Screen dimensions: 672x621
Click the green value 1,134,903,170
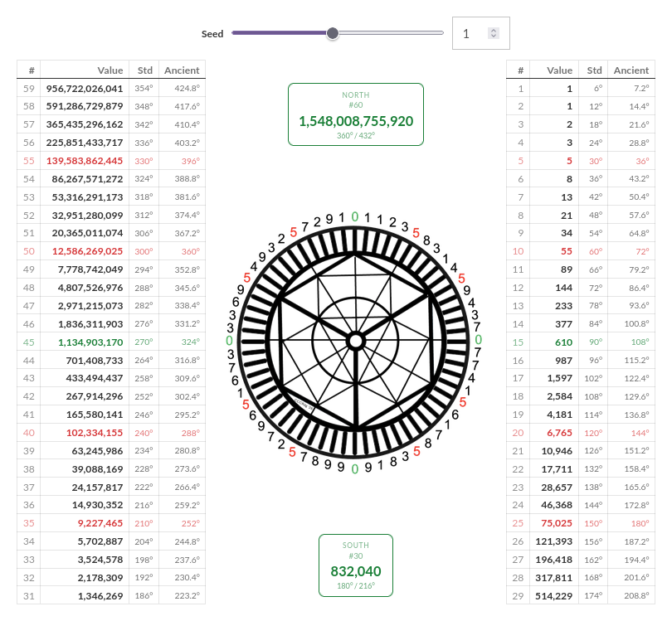pos(90,342)
